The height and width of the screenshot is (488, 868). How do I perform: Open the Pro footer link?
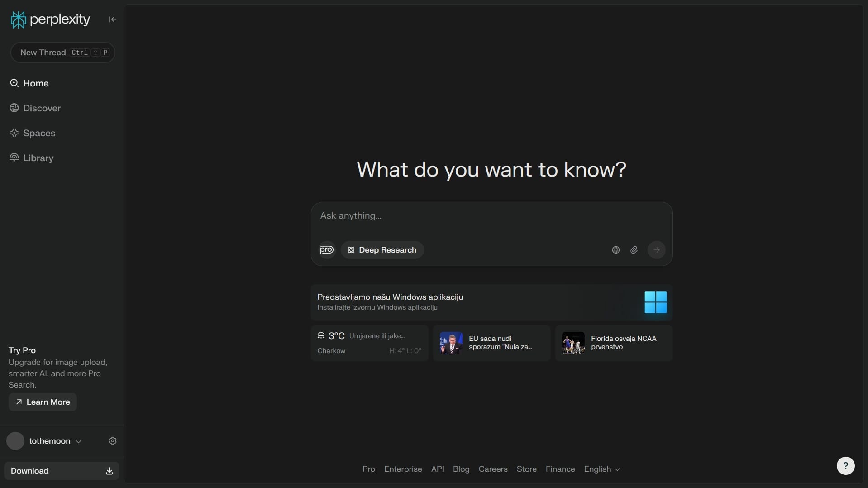368,469
